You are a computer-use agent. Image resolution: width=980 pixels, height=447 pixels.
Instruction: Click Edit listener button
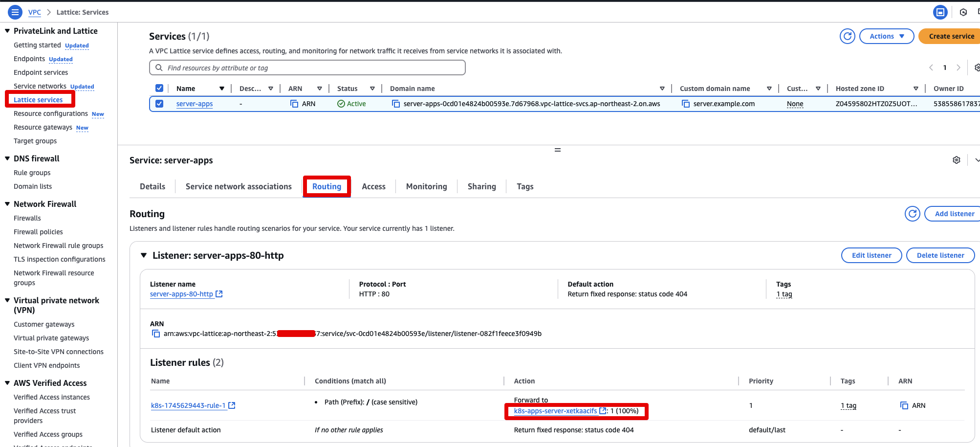871,255
